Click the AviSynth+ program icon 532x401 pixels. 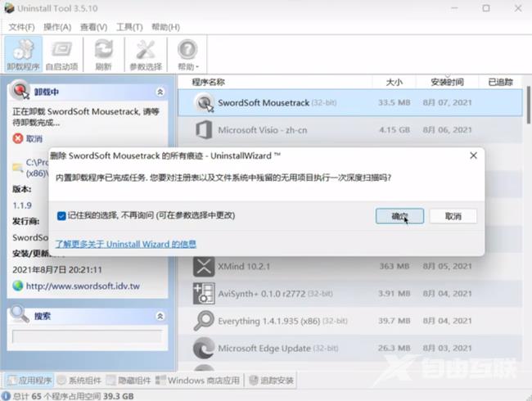204,294
